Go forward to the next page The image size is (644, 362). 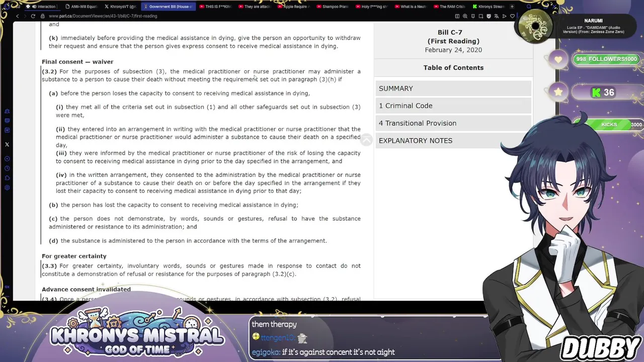25,16
